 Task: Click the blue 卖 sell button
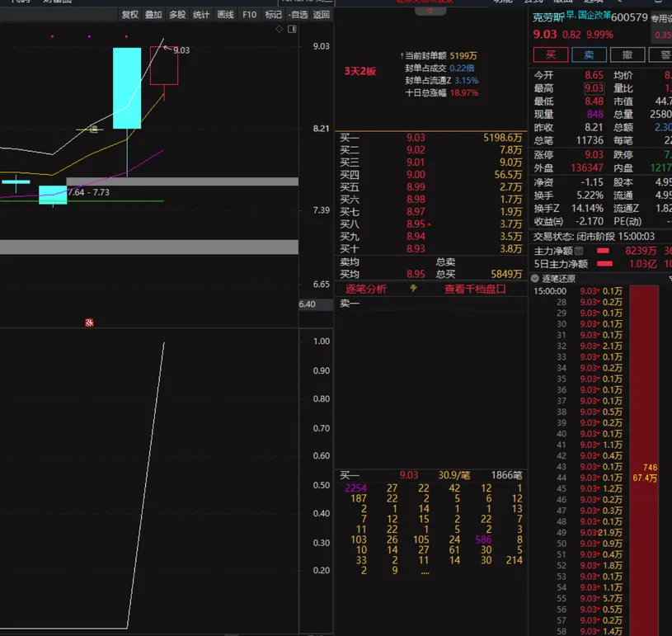click(x=589, y=54)
